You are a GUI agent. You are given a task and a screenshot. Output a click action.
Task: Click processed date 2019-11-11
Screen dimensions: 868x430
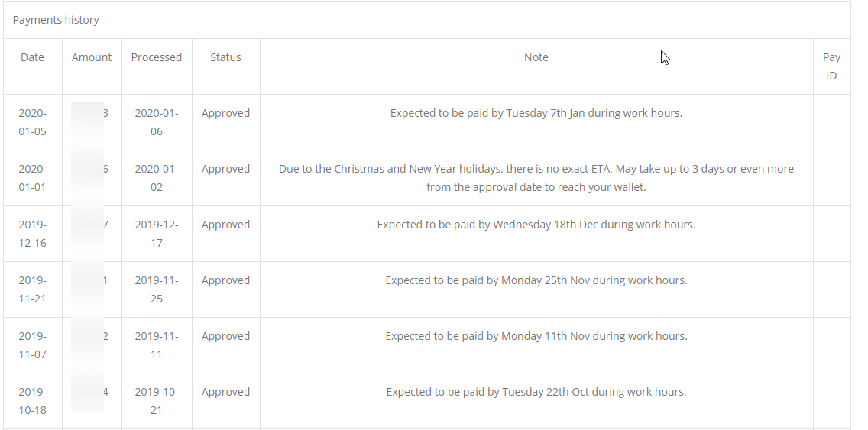[156, 345]
